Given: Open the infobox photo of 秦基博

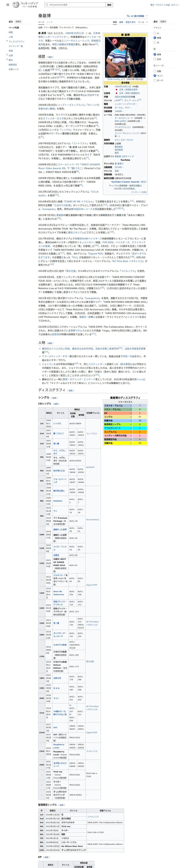Looking at the screenshot, I should click(x=125, y=57).
